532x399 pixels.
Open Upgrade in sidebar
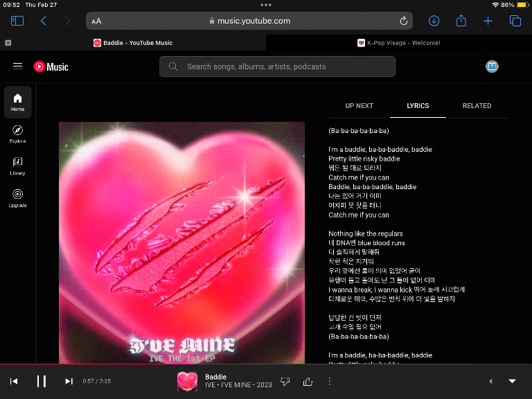[17, 199]
